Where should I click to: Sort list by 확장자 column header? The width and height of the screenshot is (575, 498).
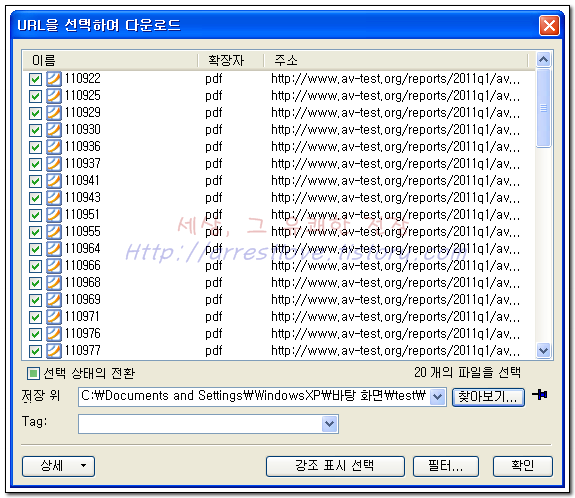[x=231, y=60]
